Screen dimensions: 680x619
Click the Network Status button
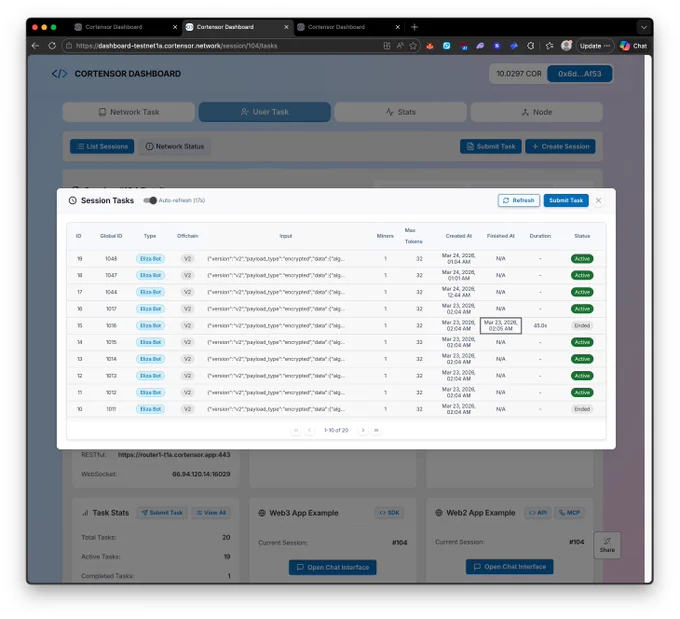click(175, 147)
